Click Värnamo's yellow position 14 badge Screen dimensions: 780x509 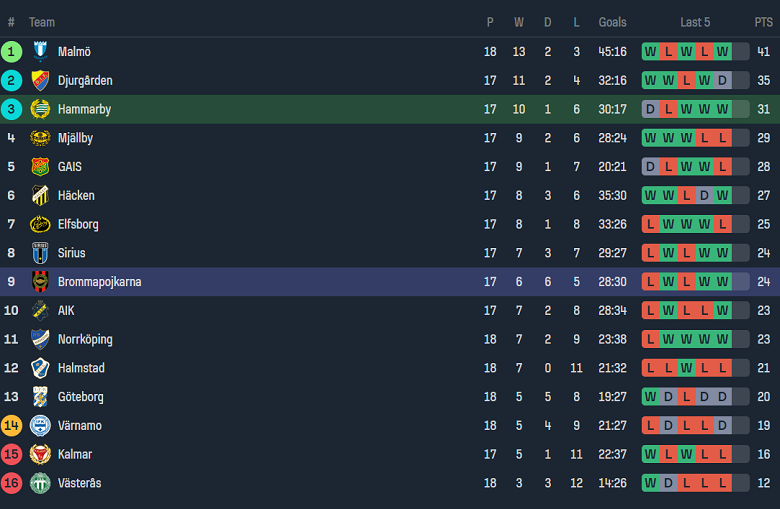[x=11, y=426]
